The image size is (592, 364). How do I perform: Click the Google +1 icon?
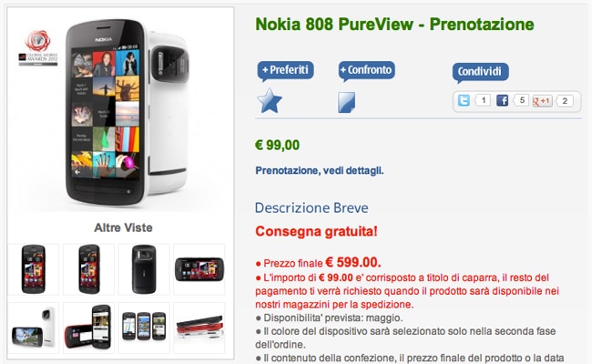(542, 101)
